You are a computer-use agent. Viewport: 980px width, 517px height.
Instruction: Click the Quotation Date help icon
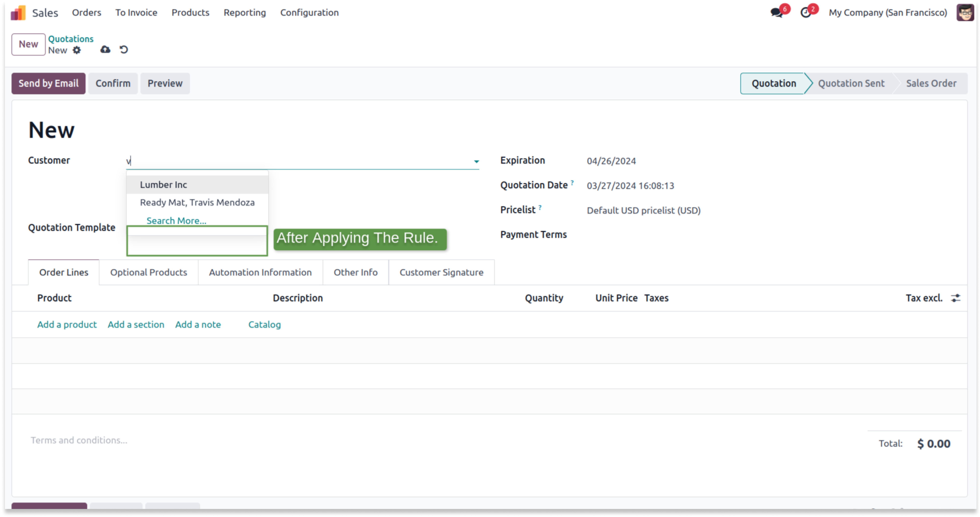click(x=572, y=183)
